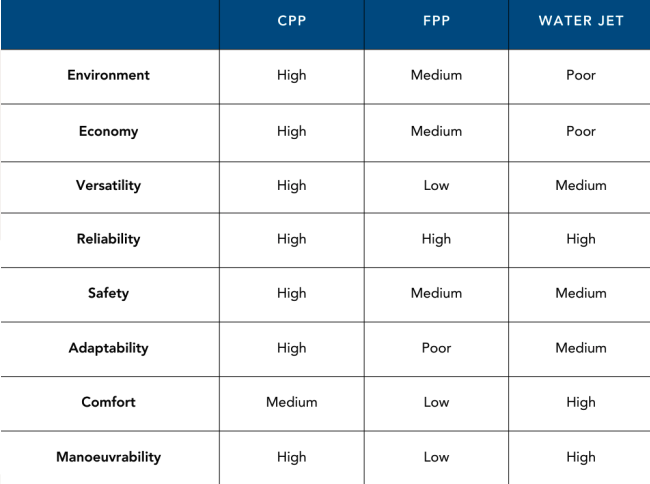Click the FPP column header
The height and width of the screenshot is (484, 650).
(x=436, y=21)
